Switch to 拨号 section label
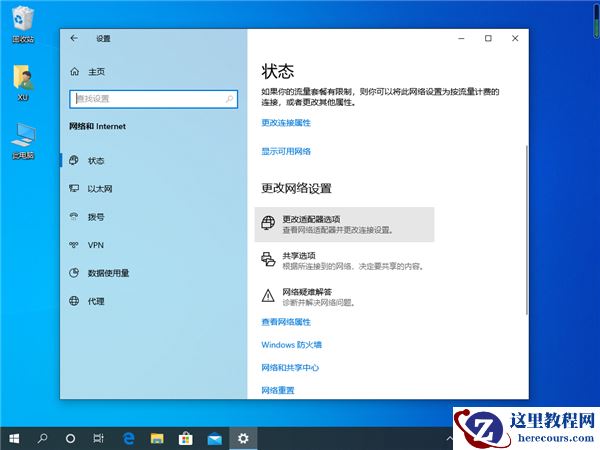600x450 pixels. 96,217
